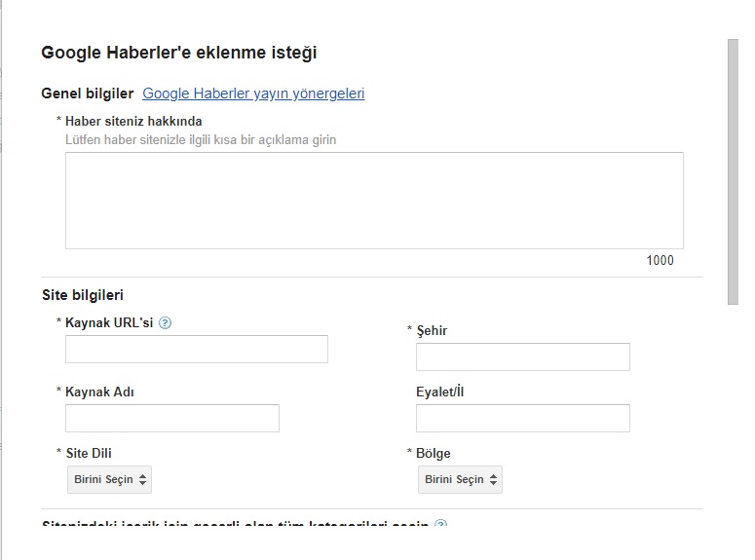755x560 pixels.
Task: Expand the Bölge dropdown
Action: pyautogui.click(x=460, y=479)
